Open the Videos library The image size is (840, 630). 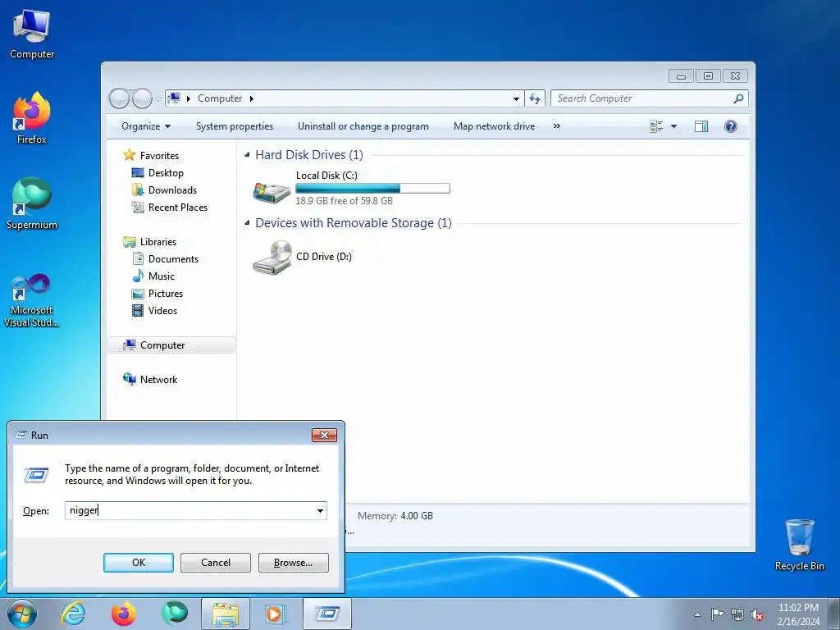click(162, 311)
